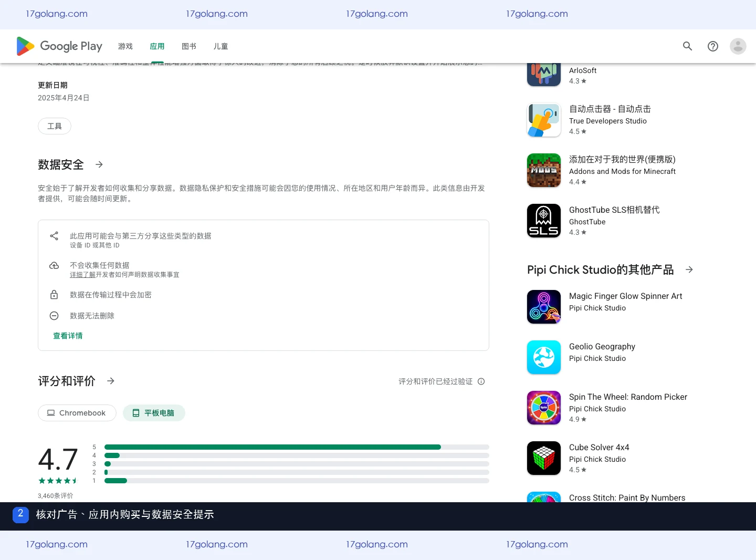
Task: Select the Chromebook device filter chip
Action: pyautogui.click(x=77, y=413)
